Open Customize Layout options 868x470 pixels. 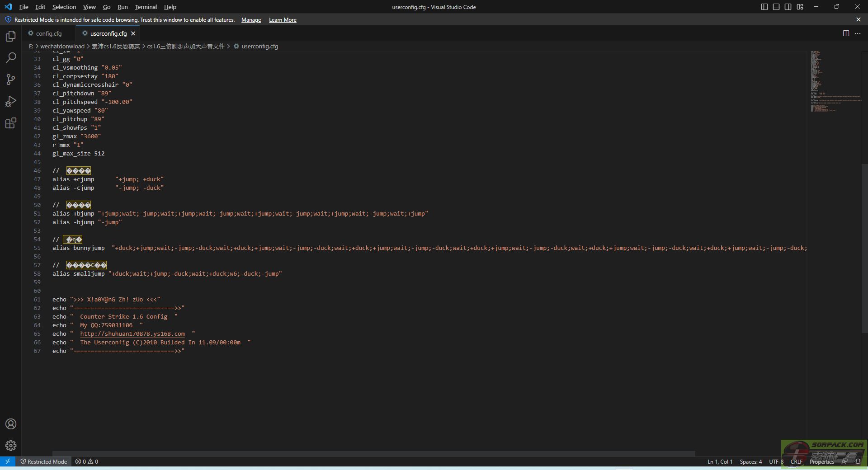800,7
